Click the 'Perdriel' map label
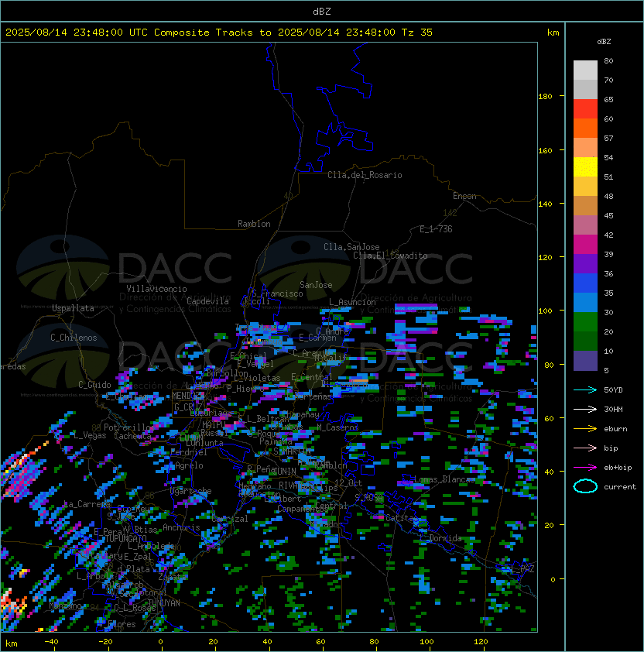This screenshot has width=644, height=652. pyautogui.click(x=188, y=452)
